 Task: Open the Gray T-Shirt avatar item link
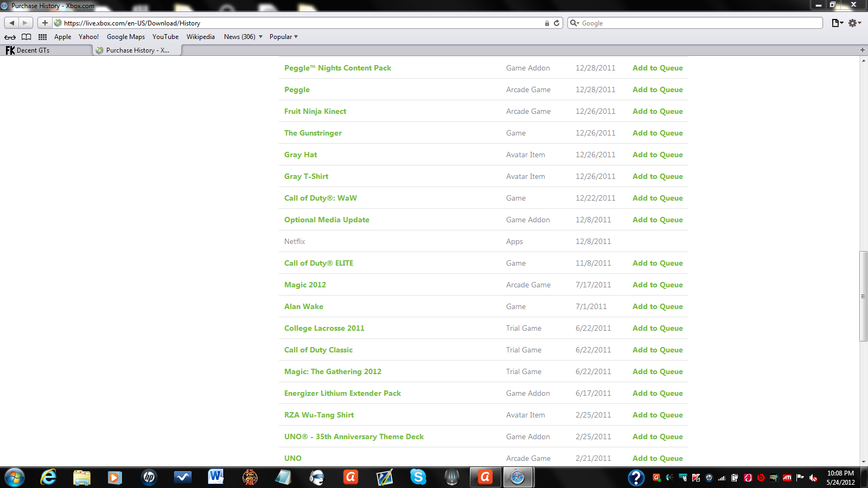click(306, 176)
